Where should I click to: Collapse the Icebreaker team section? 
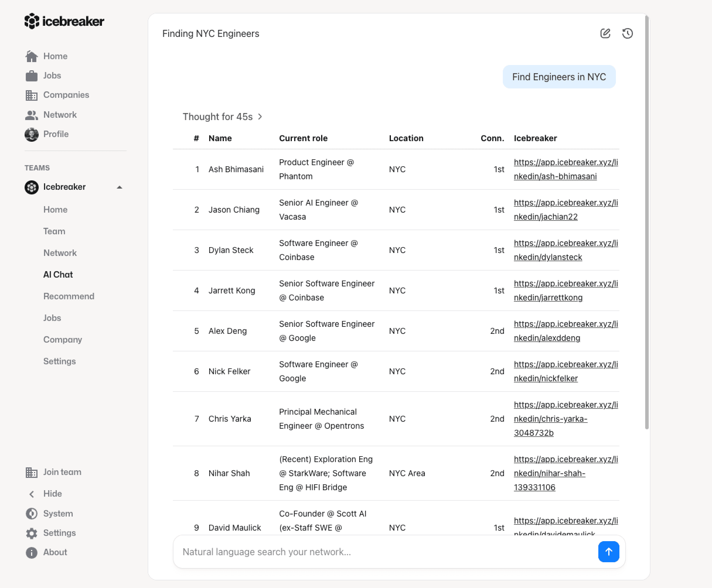click(x=119, y=187)
